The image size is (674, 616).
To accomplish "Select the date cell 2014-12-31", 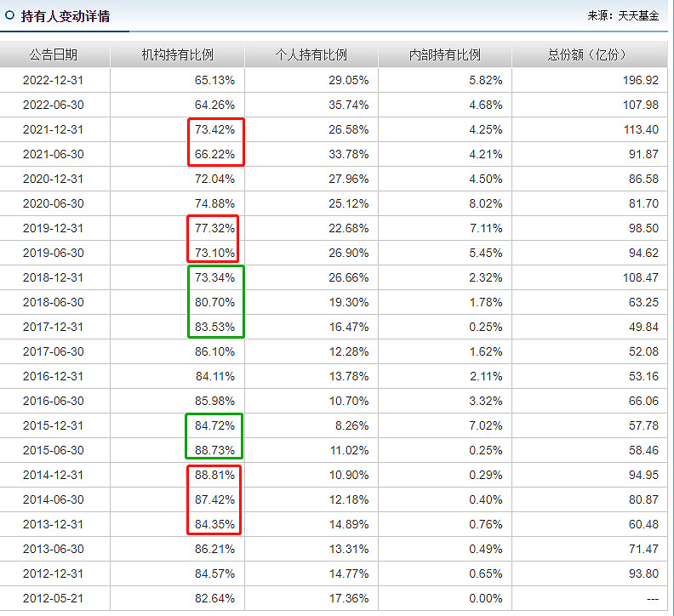I will point(54,475).
